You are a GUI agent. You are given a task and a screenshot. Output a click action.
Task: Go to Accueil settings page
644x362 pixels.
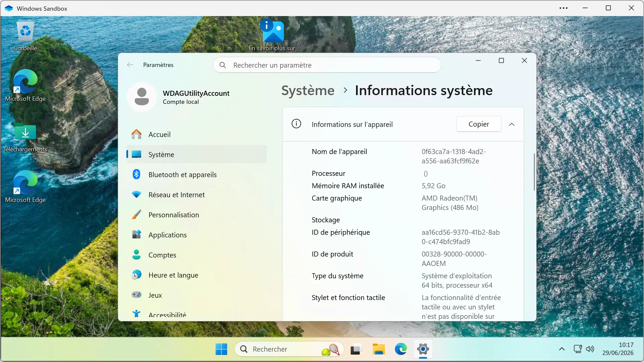197,134
